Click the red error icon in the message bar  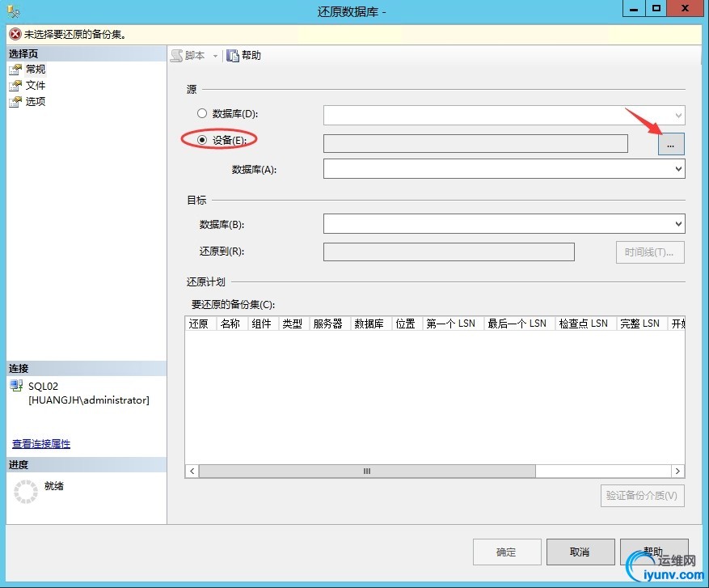15,34
